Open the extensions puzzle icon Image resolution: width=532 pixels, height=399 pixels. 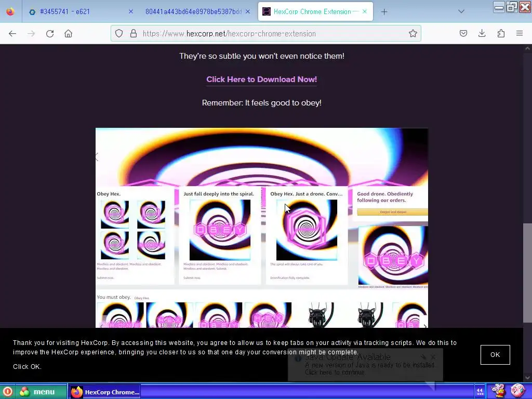click(501, 33)
